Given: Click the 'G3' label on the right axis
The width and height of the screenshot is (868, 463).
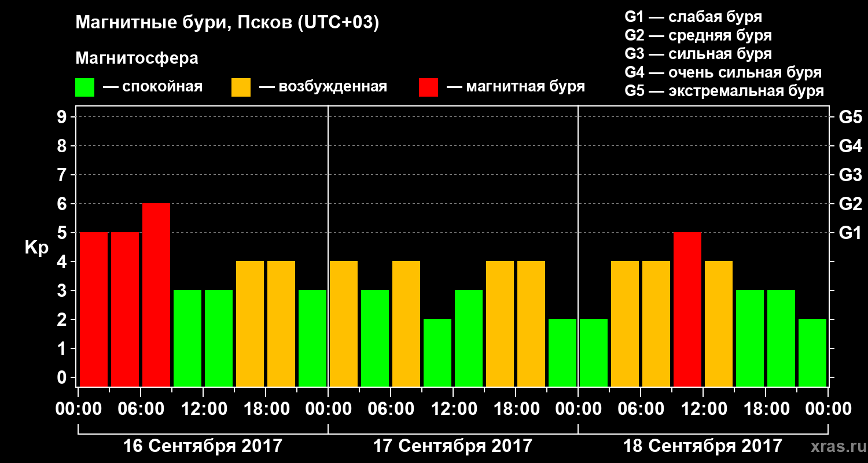Looking at the screenshot, I should [x=850, y=175].
